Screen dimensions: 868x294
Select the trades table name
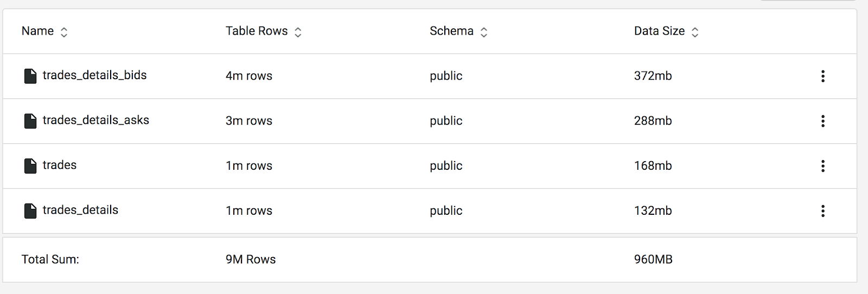click(x=60, y=165)
